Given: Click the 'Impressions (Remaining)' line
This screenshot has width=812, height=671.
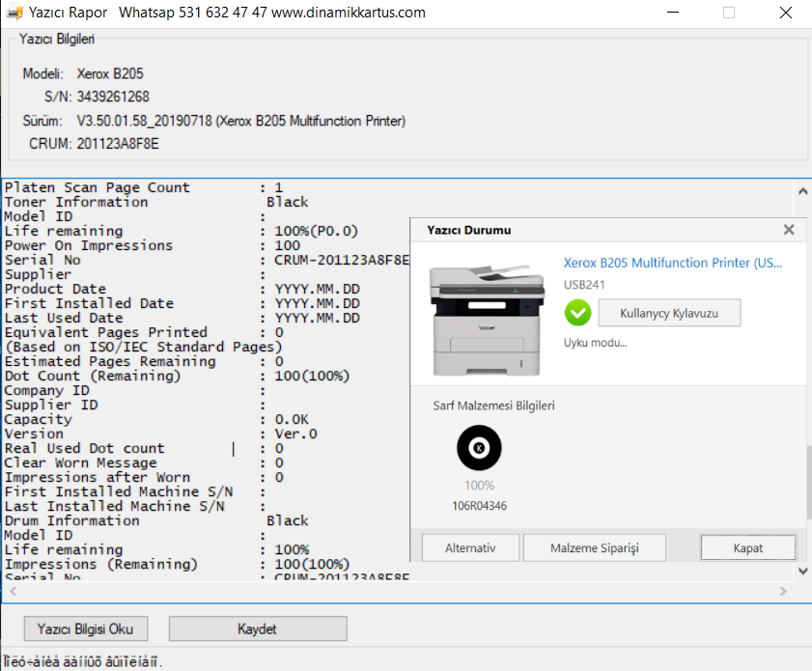Looking at the screenshot, I should [x=177, y=565].
